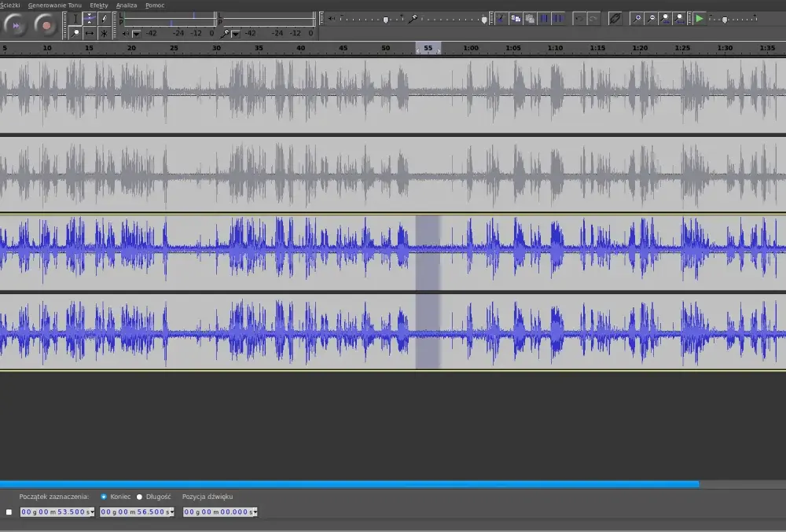This screenshot has width=786, height=532.
Task: Select the pencil Draw tool
Action: click(104, 19)
